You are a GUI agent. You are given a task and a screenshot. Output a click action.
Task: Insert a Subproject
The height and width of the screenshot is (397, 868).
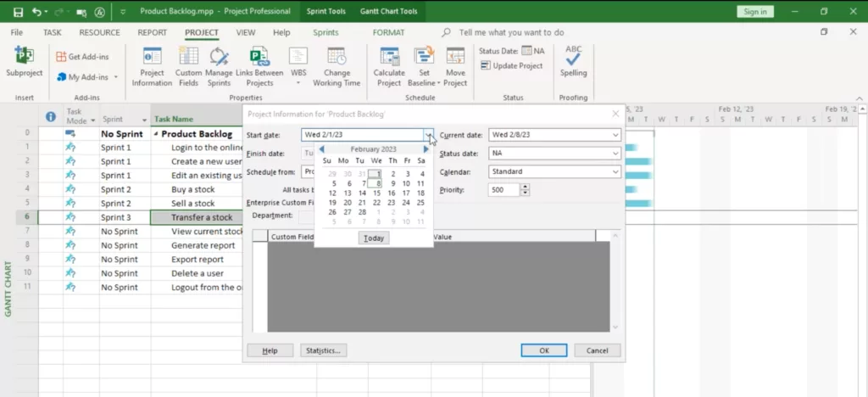point(25,62)
